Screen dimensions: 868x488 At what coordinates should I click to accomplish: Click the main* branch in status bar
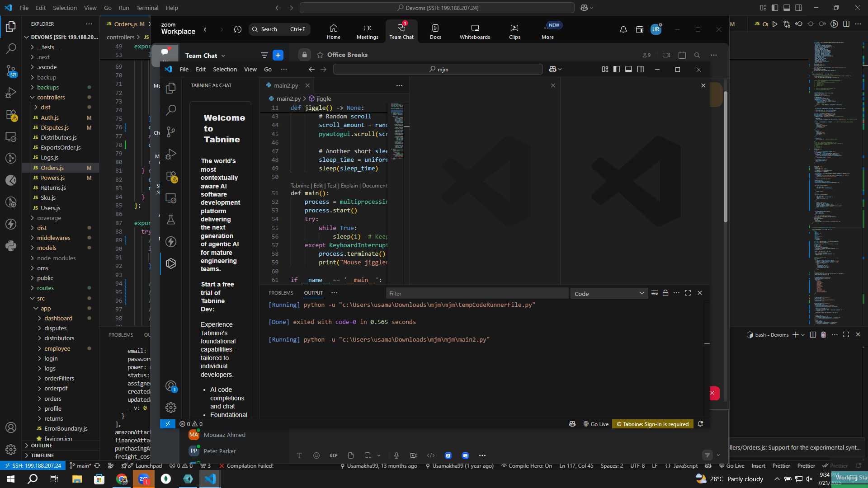80,466
